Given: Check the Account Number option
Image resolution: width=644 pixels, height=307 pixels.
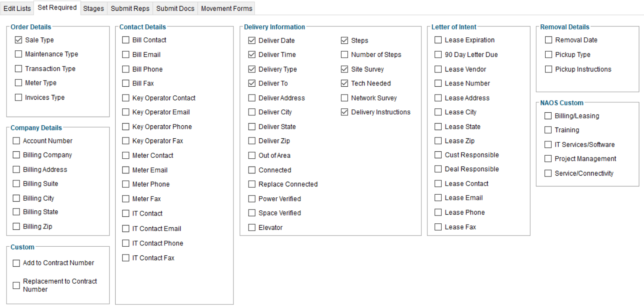Looking at the screenshot, I should click(16, 141).
